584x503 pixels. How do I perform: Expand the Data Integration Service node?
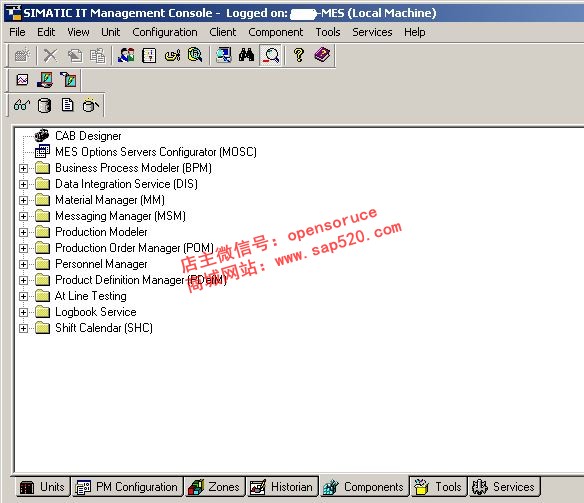pos(23,184)
